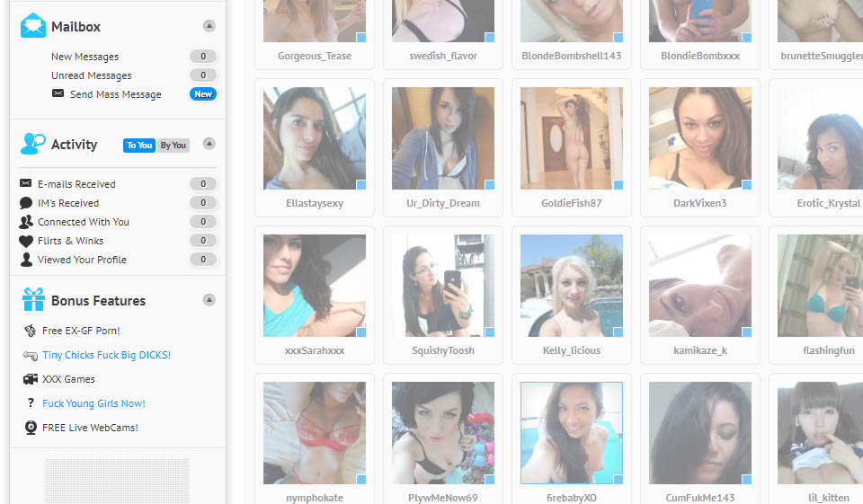The width and height of the screenshot is (863, 504).
Task: Open the kamikaze_k profile thumbnail
Action: [700, 286]
